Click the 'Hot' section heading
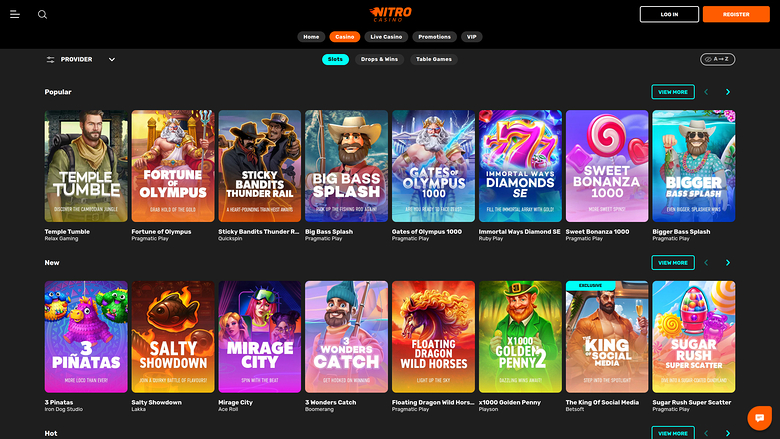This screenshot has width=780, height=439. [x=51, y=434]
